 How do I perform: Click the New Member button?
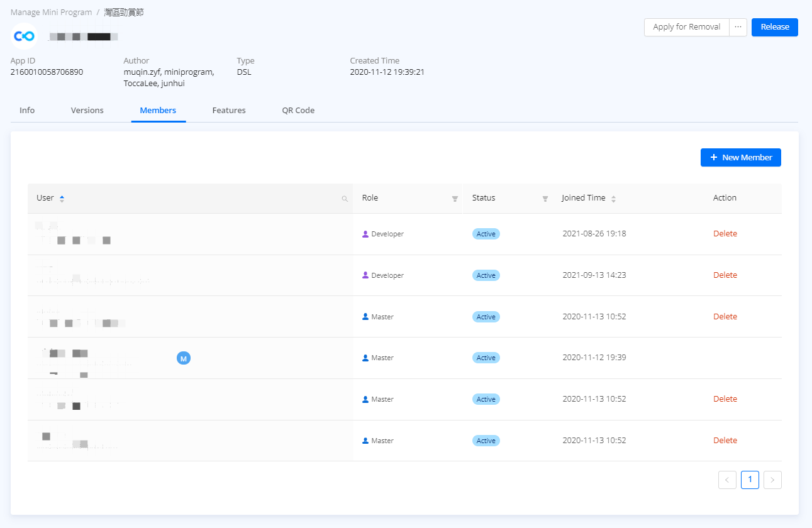click(x=740, y=158)
